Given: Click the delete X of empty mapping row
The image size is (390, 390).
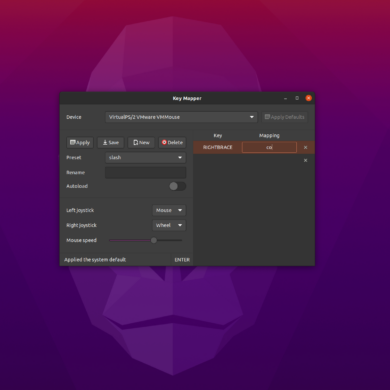Looking at the screenshot, I should tap(305, 160).
